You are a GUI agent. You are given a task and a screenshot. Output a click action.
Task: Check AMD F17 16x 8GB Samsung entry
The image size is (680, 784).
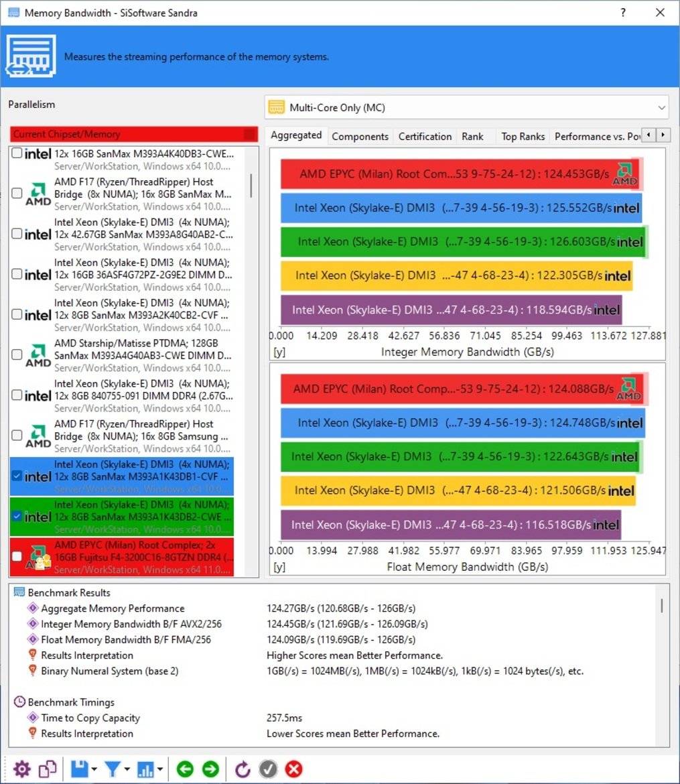click(x=17, y=436)
